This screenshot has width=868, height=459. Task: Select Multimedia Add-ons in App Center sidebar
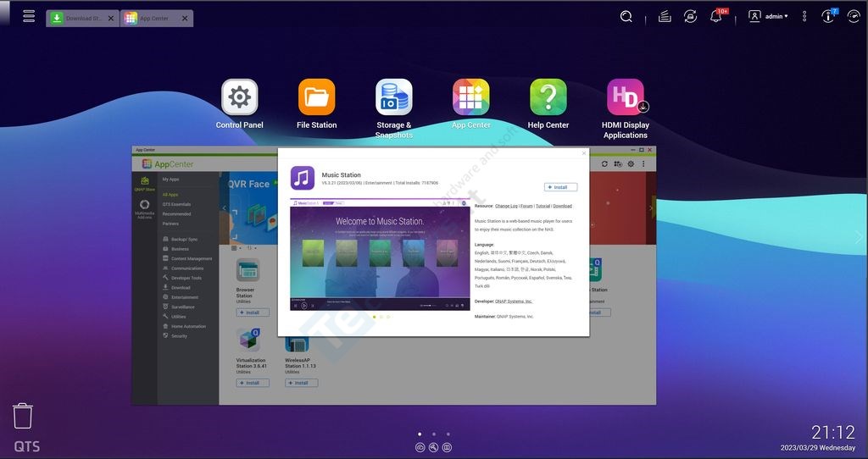coord(144,209)
